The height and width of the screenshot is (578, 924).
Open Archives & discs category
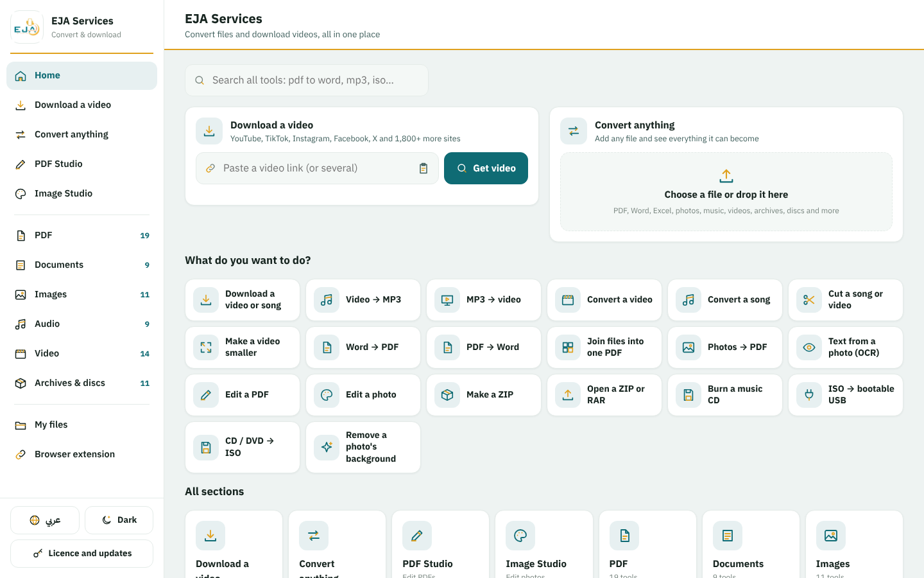pyautogui.click(x=81, y=383)
